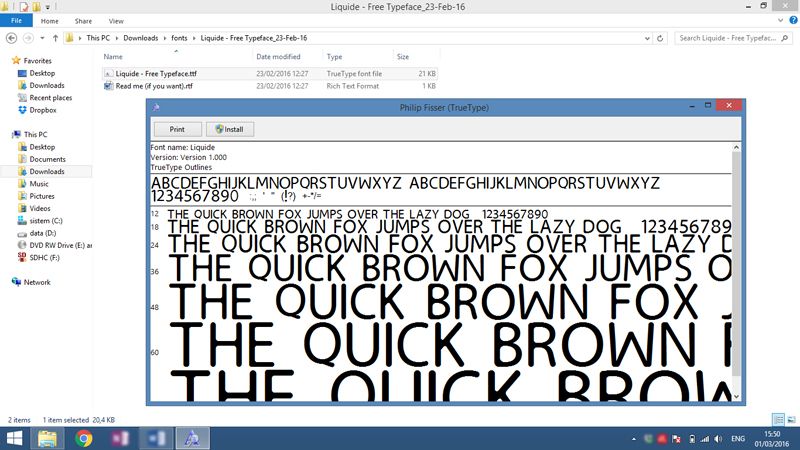
Task: Expand the chevron after 'fonts' breadcrumb
Action: point(194,38)
